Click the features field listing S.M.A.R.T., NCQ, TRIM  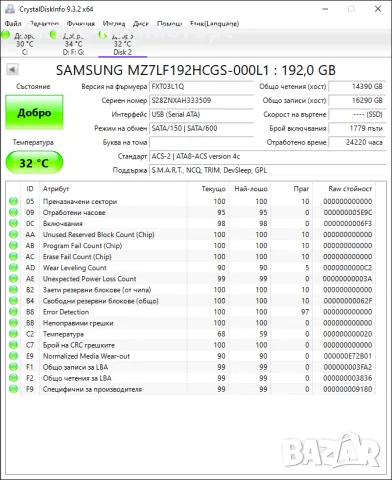pyautogui.click(x=268, y=171)
